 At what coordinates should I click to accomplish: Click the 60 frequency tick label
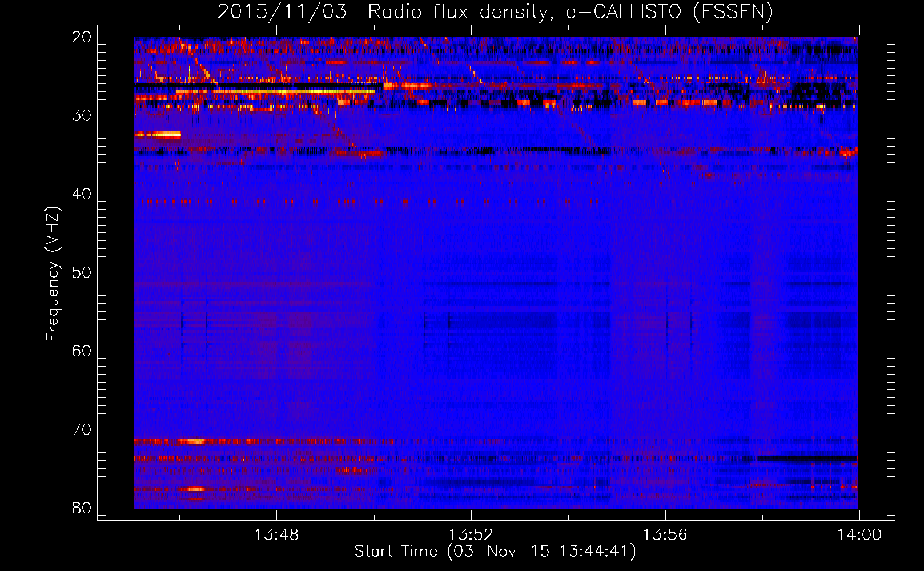point(82,351)
